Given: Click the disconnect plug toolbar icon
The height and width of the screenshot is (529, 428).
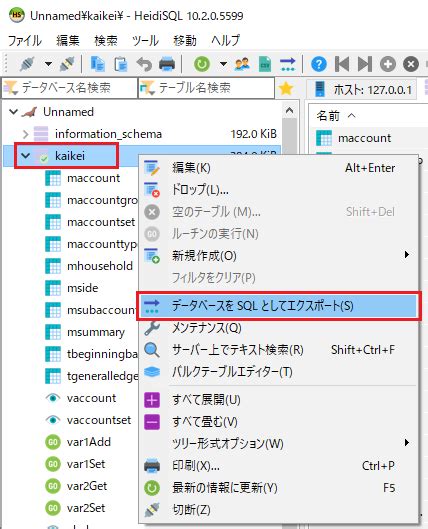Looking at the screenshot, I should click(x=67, y=64).
